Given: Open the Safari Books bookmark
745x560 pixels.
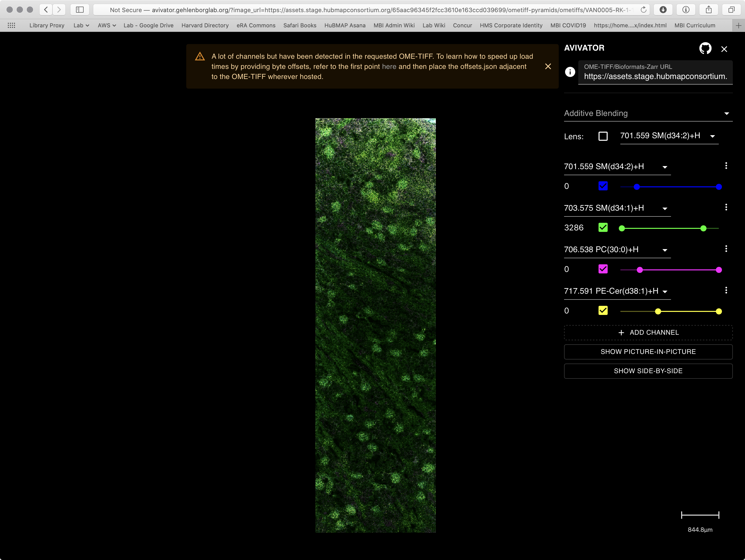Looking at the screenshot, I should (300, 25).
